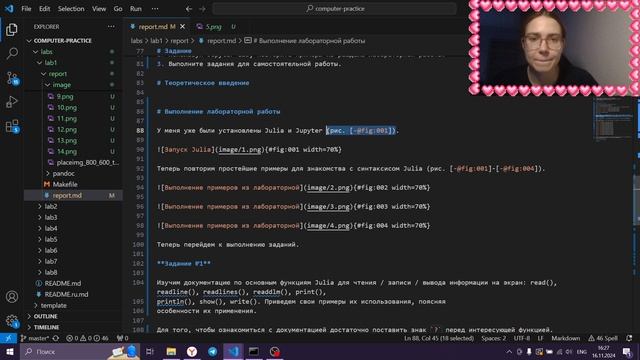Open the Selection menu

click(71, 9)
